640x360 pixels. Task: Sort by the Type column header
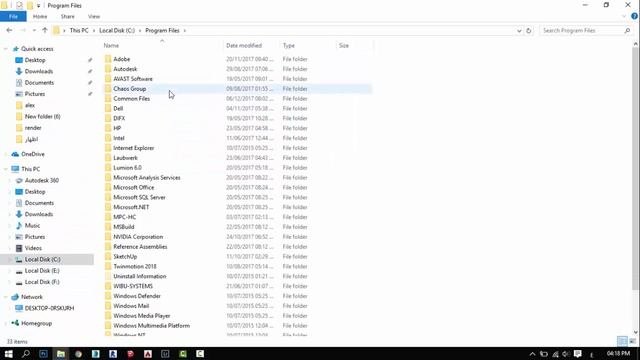(x=289, y=46)
